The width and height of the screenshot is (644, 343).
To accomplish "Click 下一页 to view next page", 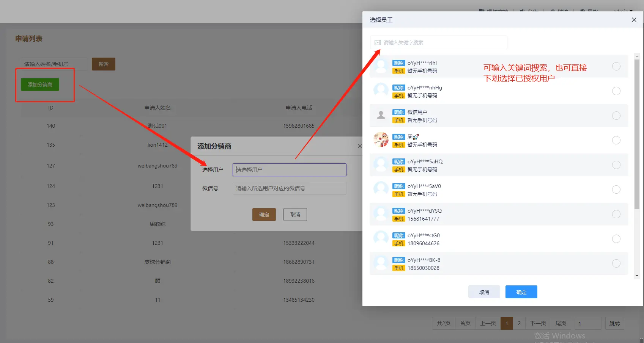I will click(538, 323).
